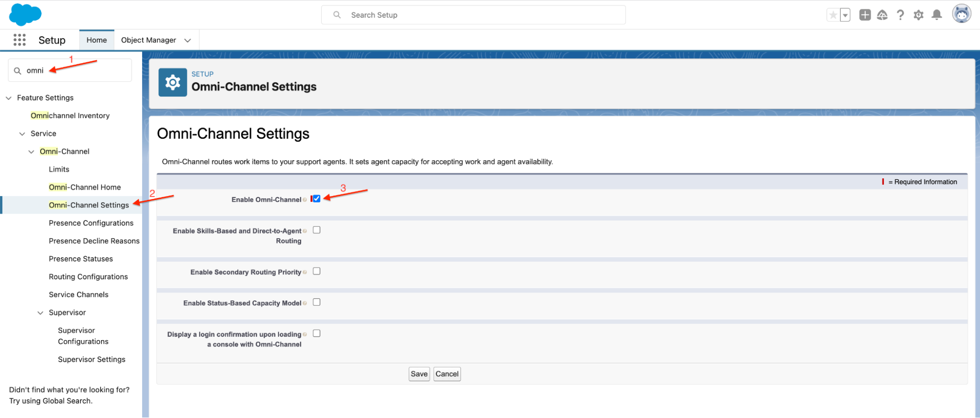Image resolution: width=980 pixels, height=418 pixels.
Task: Enable Skills-Based and Direct-to-Agent Routing checkbox
Action: coord(317,230)
